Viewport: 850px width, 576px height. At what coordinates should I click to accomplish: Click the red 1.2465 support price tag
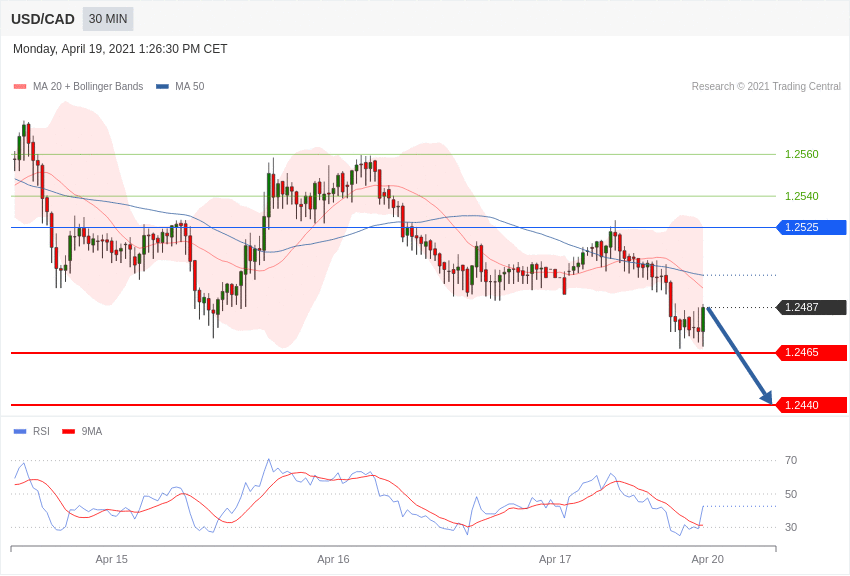pos(812,353)
